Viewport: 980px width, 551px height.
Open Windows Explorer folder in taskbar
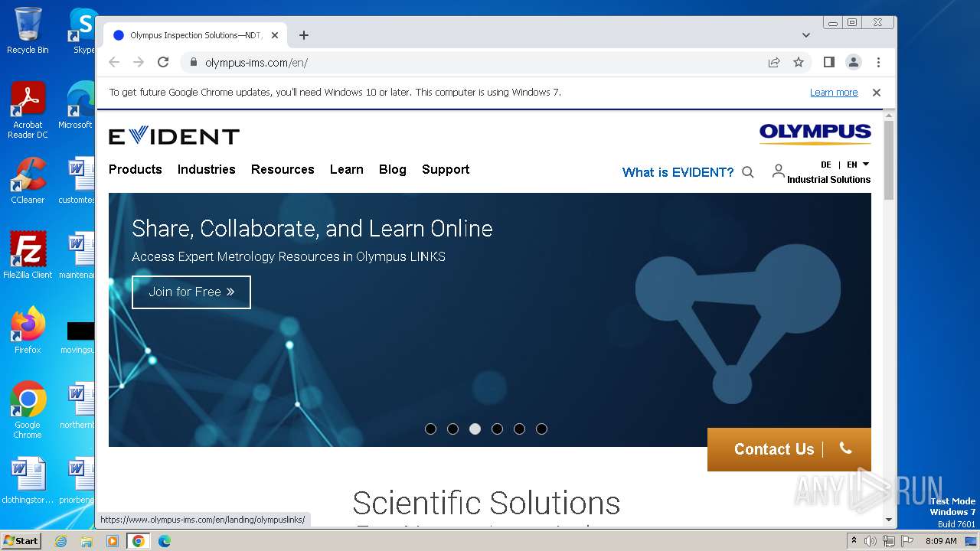[87, 541]
